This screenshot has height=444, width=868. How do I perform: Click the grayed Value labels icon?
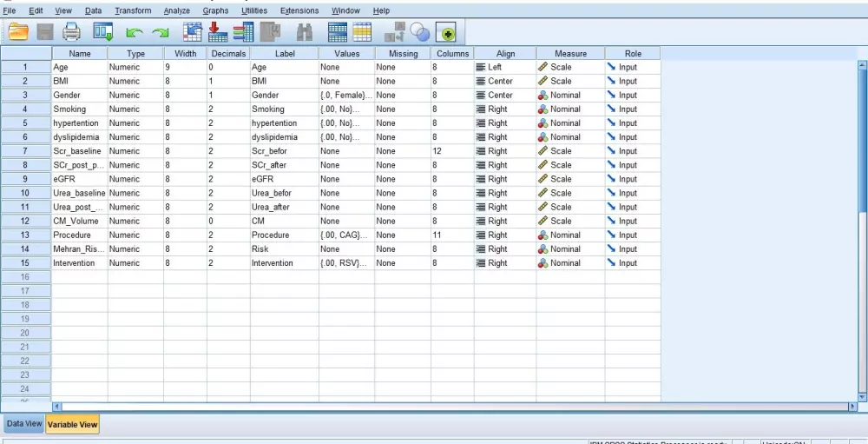pos(395,32)
